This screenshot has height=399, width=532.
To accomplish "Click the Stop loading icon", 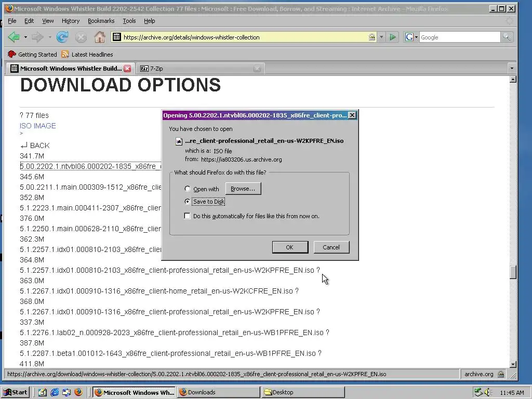I will point(81,37).
